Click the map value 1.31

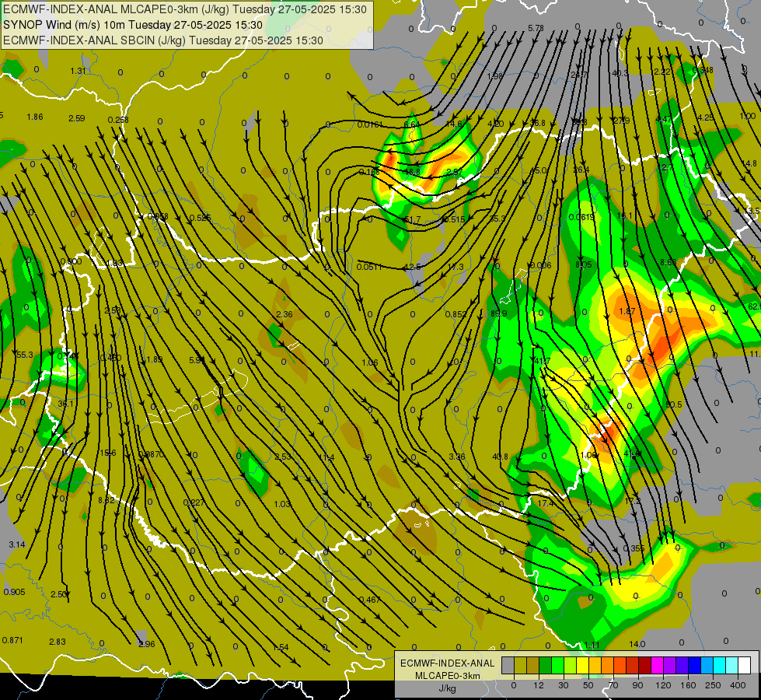click(x=79, y=71)
